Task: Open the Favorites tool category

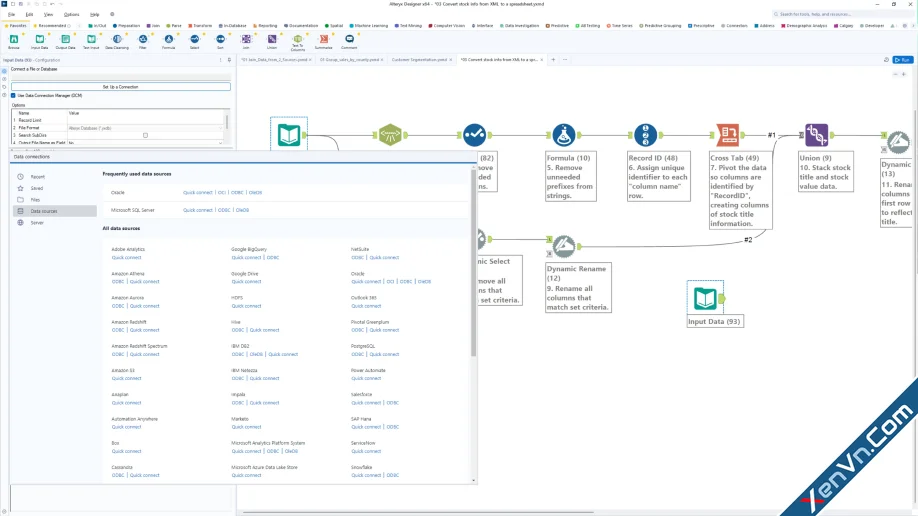Action: click(16, 26)
